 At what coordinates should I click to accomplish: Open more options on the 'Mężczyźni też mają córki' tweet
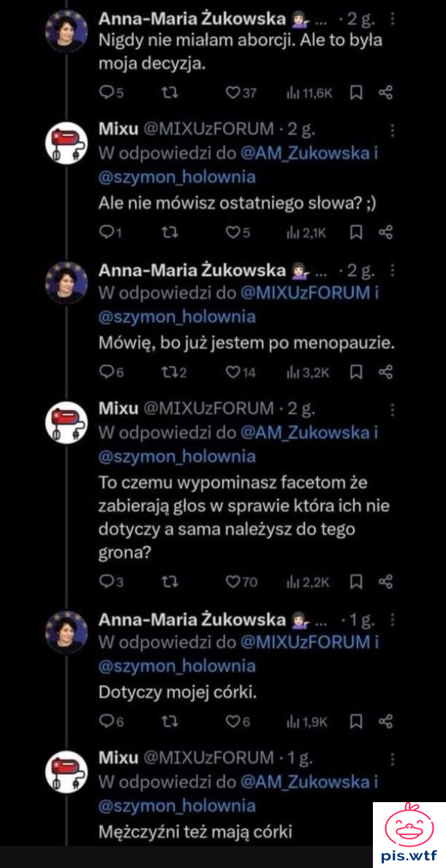click(393, 758)
